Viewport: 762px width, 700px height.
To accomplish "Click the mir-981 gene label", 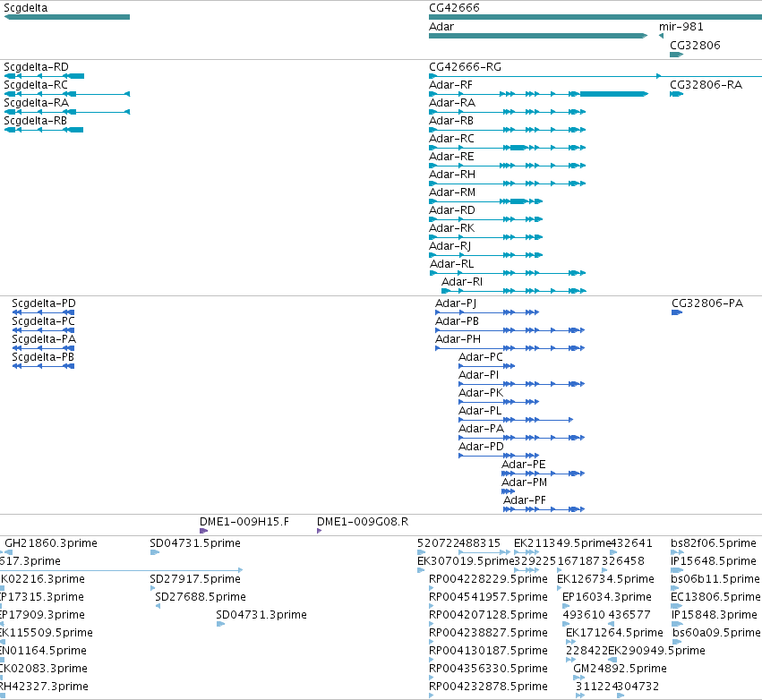I will [x=681, y=27].
